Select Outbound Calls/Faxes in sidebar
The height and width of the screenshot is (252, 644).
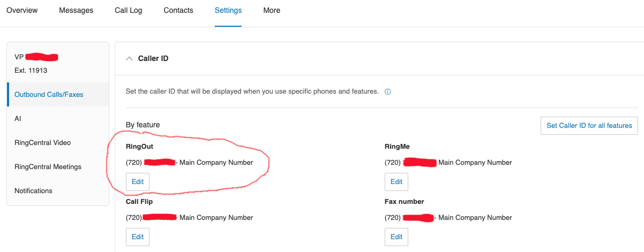point(49,95)
